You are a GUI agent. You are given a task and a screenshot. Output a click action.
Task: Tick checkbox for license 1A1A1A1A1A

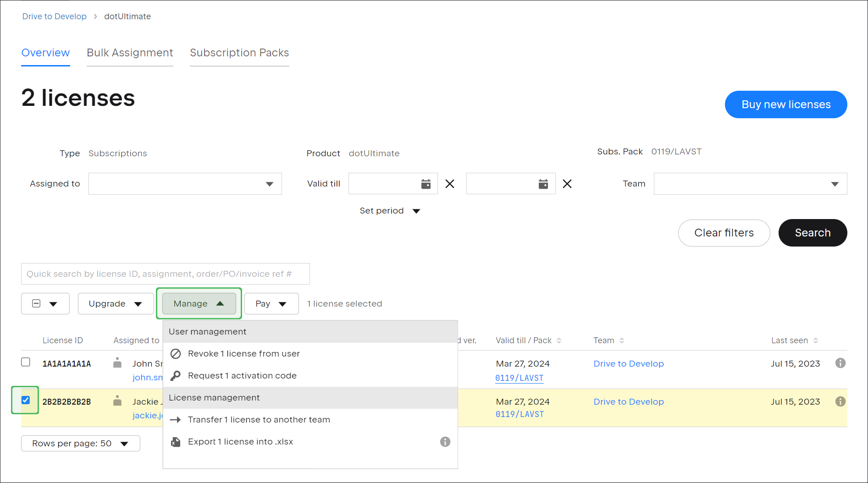pyautogui.click(x=26, y=362)
